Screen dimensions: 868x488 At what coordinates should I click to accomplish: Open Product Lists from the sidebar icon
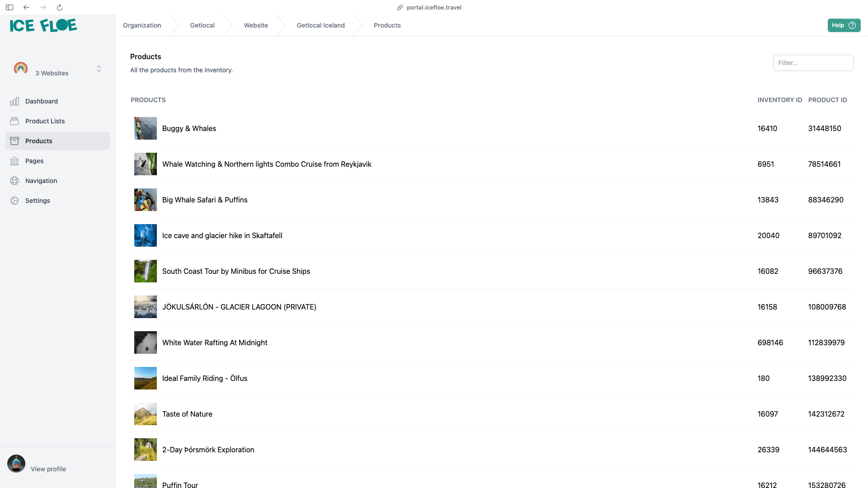tap(14, 121)
